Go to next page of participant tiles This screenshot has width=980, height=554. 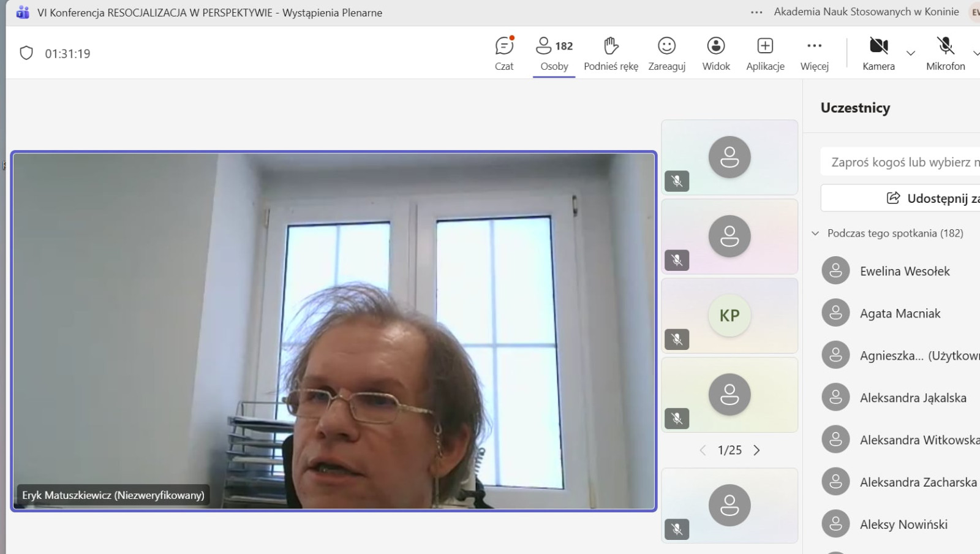pos(757,450)
